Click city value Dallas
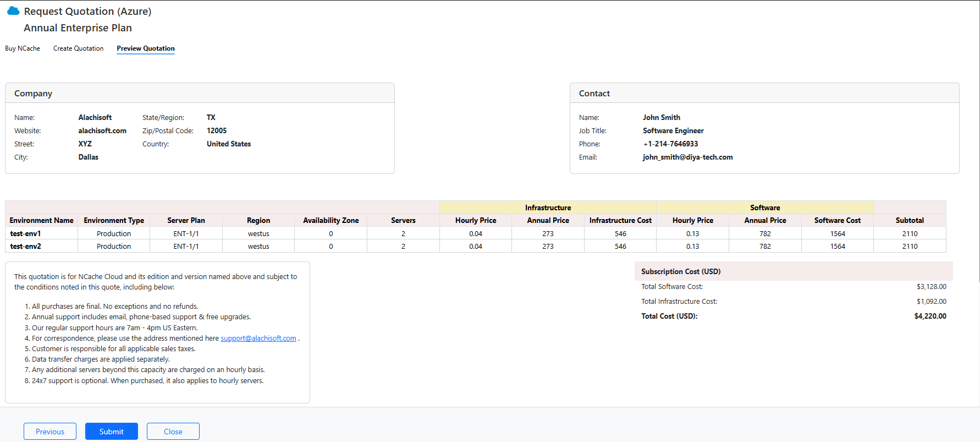 coord(89,157)
